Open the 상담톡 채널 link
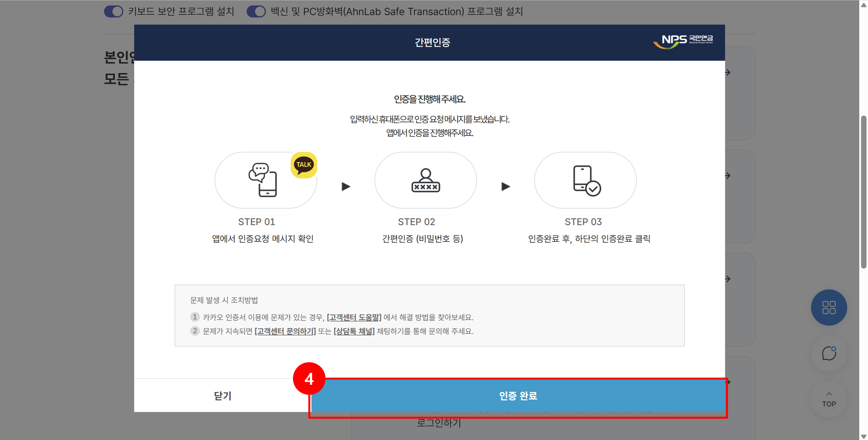 (354, 331)
